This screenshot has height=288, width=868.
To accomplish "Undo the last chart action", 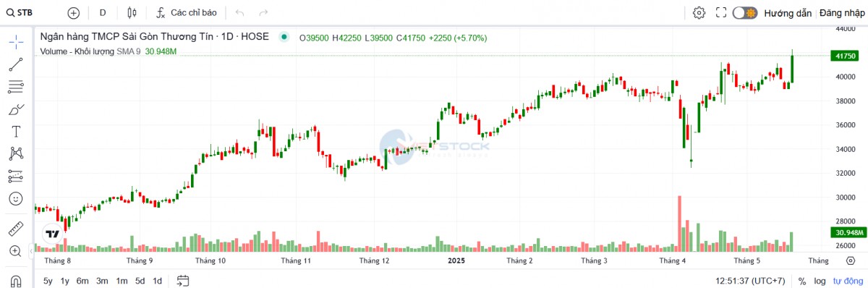I will (240, 12).
